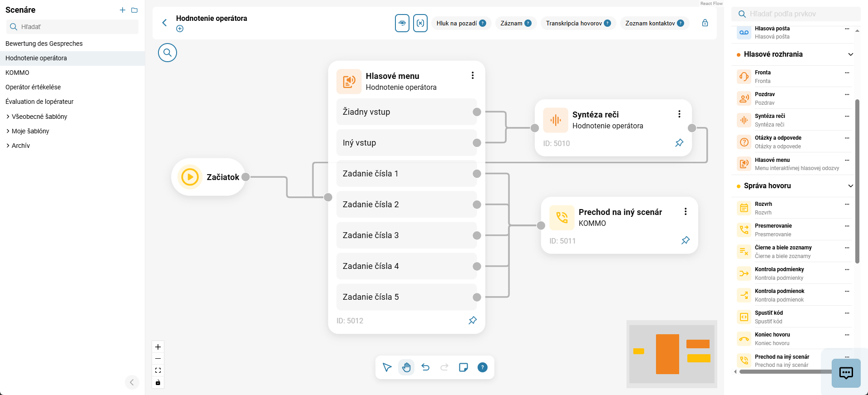Toggle Hluk na pozadí option
The image size is (868, 395).
(x=461, y=23)
